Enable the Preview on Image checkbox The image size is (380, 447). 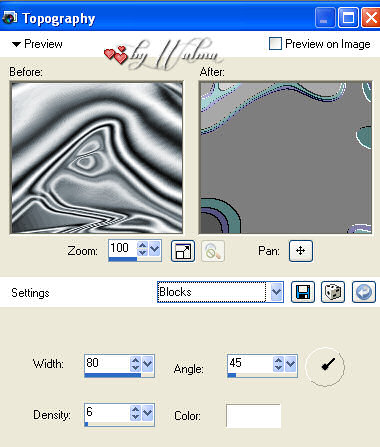(275, 44)
